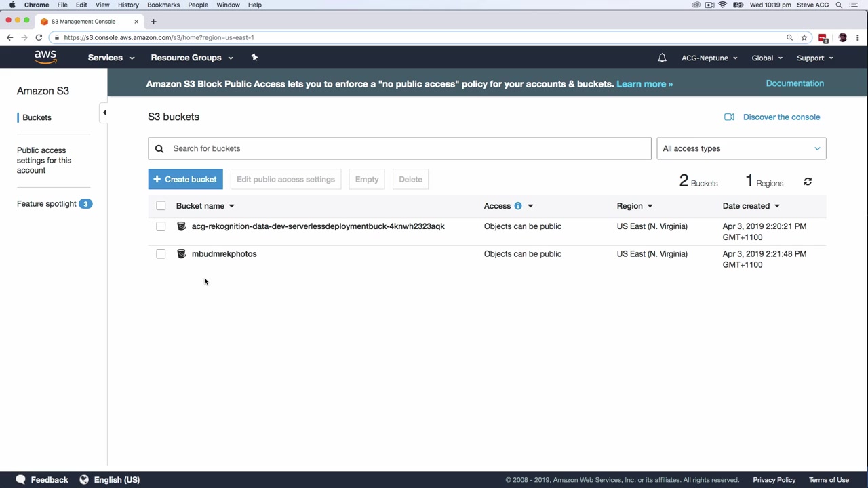Open the All access types filter

(x=741, y=148)
